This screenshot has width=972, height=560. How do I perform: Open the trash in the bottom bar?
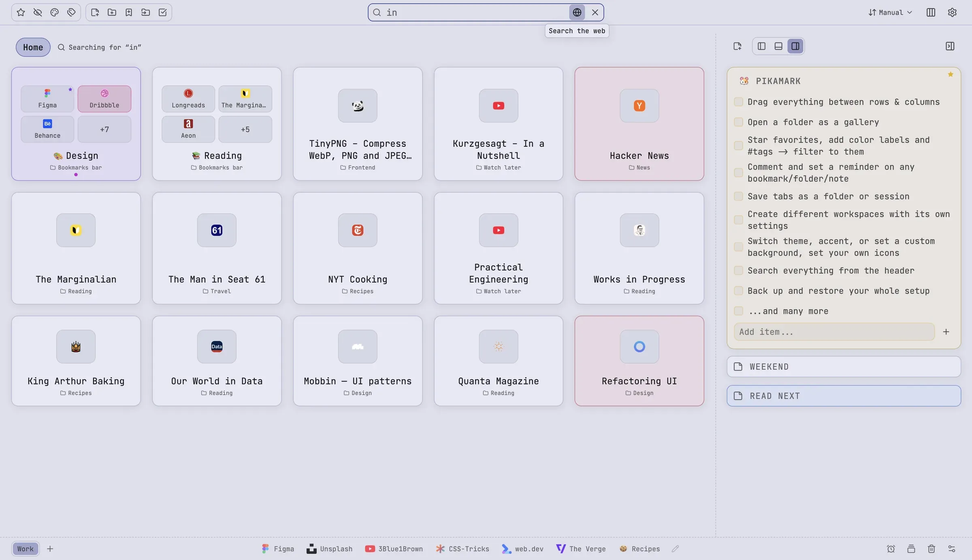932,549
